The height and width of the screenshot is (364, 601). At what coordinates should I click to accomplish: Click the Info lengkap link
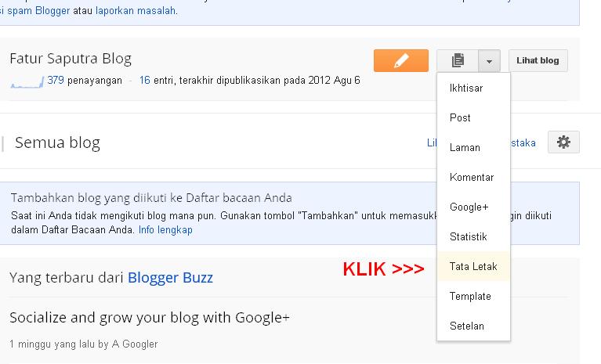tap(165, 229)
